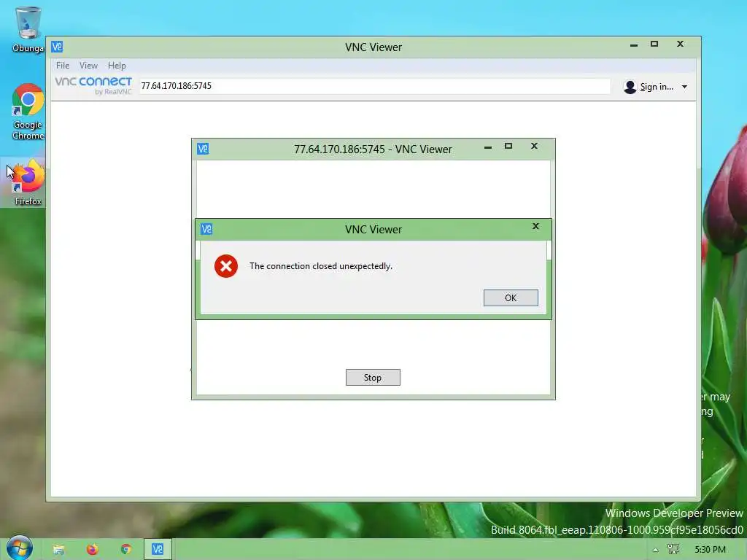Launch Firefox from the taskbar
The image size is (747, 560).
[92, 549]
